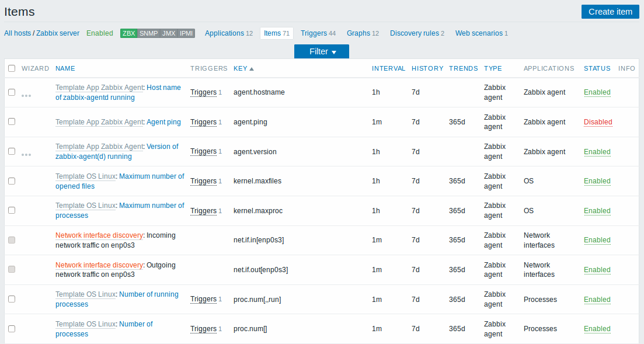Disable the agent.version item status
The height and width of the screenshot is (344, 644).
coord(597,152)
